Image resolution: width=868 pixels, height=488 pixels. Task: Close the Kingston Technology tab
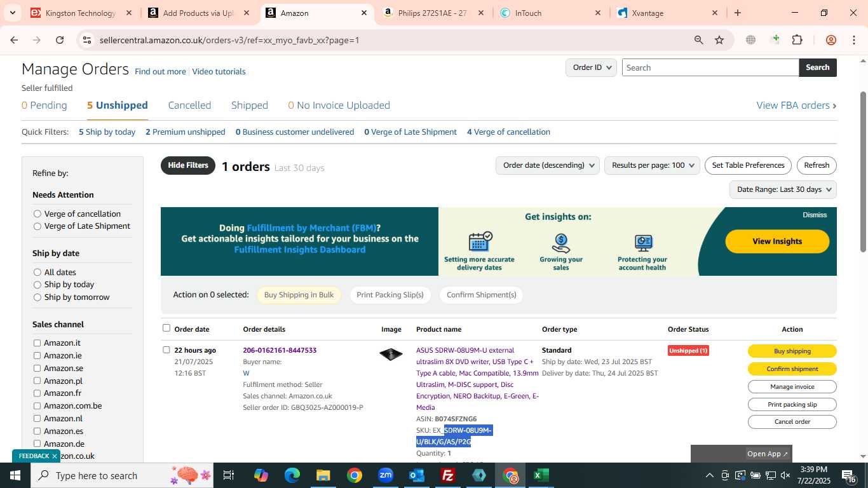point(129,13)
